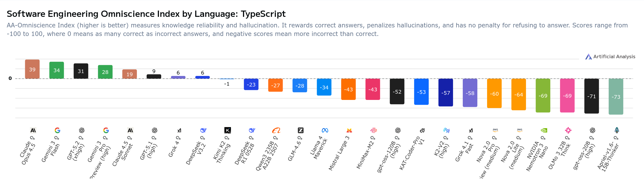Click the Anthropic logo above Claude Opus 4.5
Image resolution: width=644 pixels, height=185 pixels.
tap(33, 130)
